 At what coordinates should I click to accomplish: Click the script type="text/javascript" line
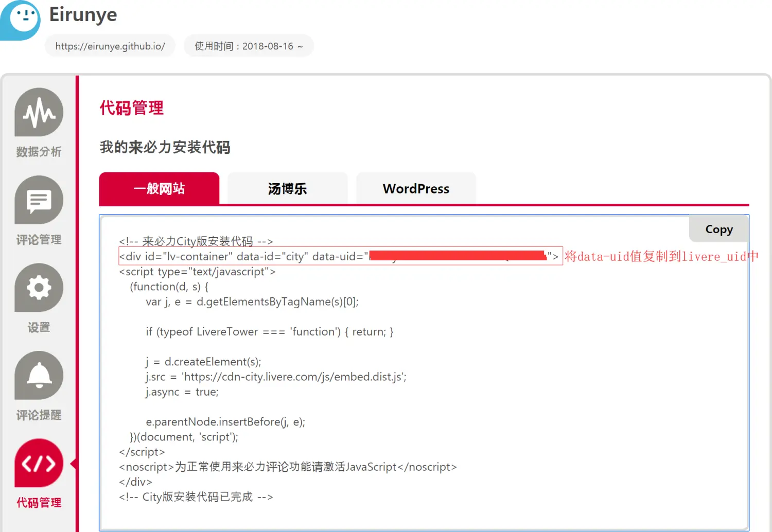[x=197, y=272]
